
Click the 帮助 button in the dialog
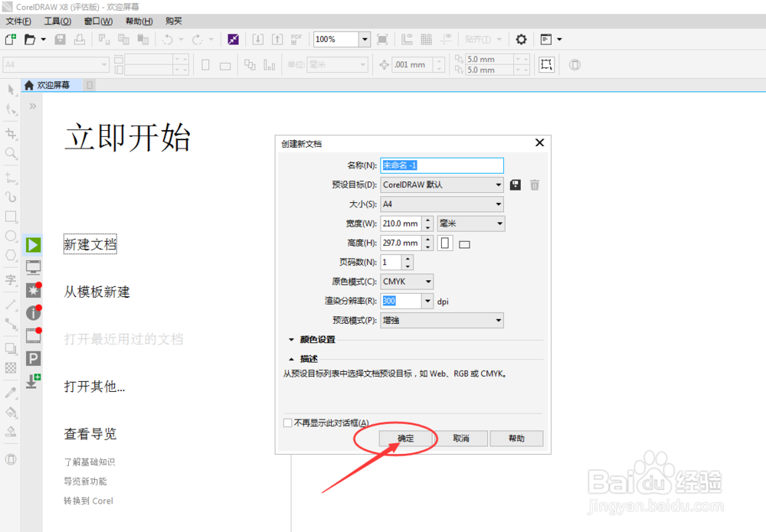[x=516, y=439]
